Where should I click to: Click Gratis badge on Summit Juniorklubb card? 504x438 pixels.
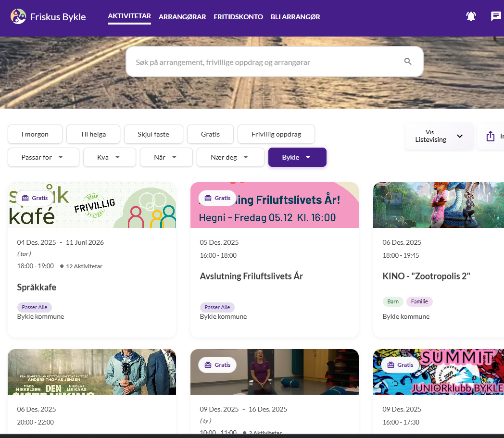(400, 365)
